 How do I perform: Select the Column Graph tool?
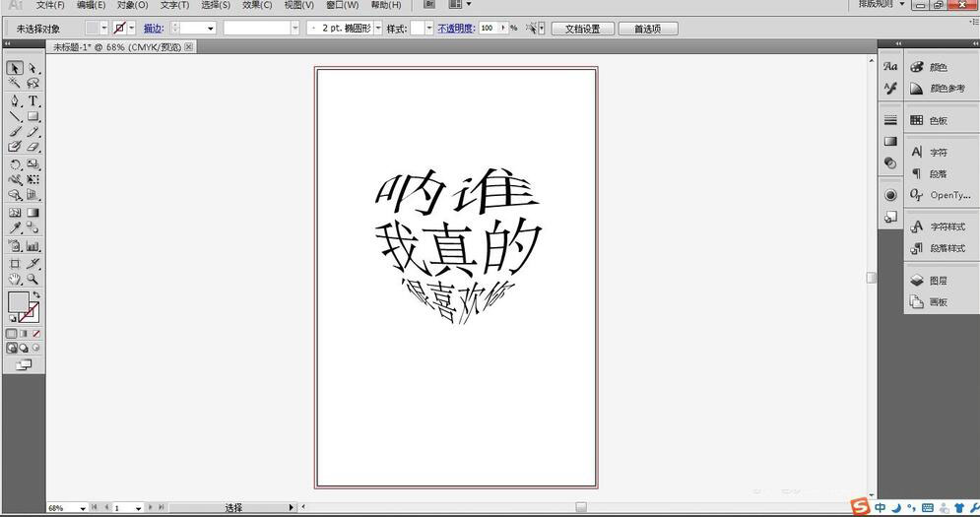click(33, 246)
